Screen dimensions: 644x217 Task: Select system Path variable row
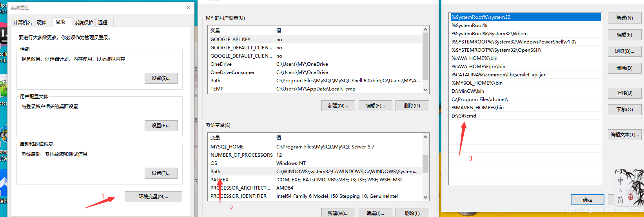316,172
